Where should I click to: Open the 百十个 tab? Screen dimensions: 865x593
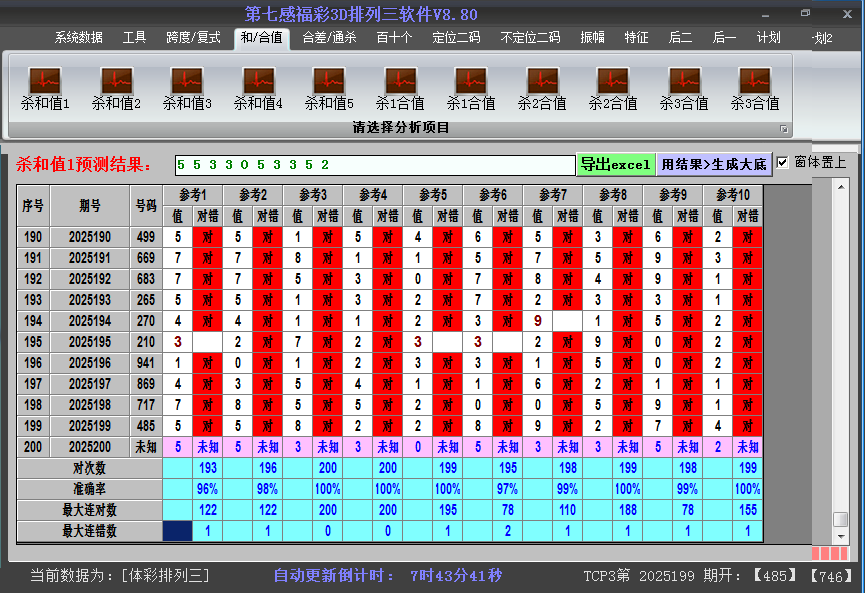(394, 38)
